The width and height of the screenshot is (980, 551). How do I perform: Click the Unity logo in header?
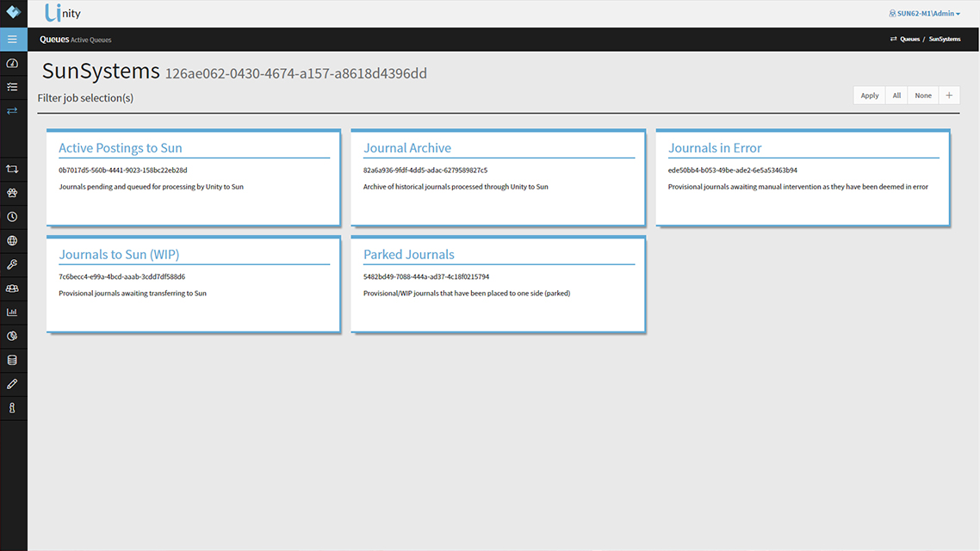[x=63, y=13]
